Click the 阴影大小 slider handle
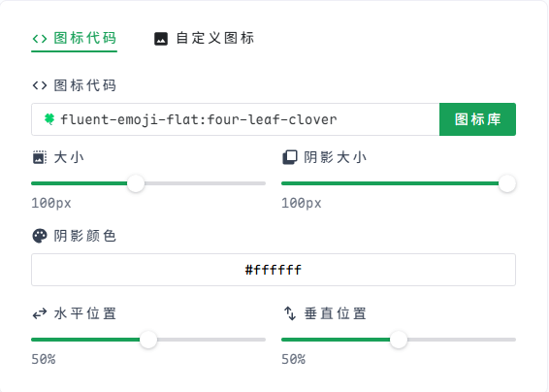 pos(507,183)
